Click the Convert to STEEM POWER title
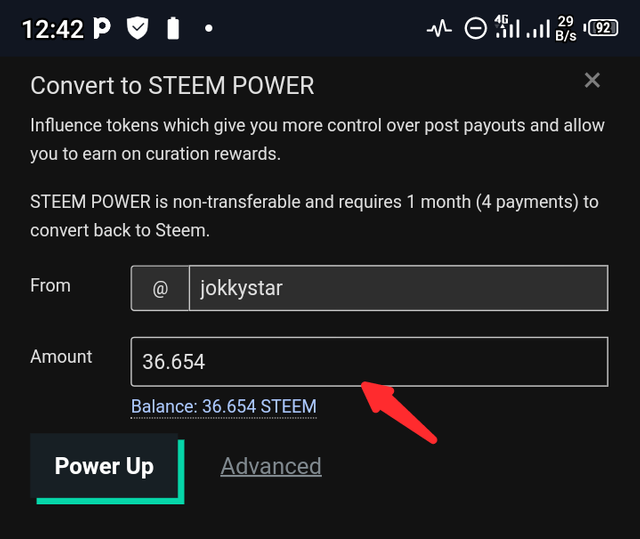640x539 pixels. [173, 86]
